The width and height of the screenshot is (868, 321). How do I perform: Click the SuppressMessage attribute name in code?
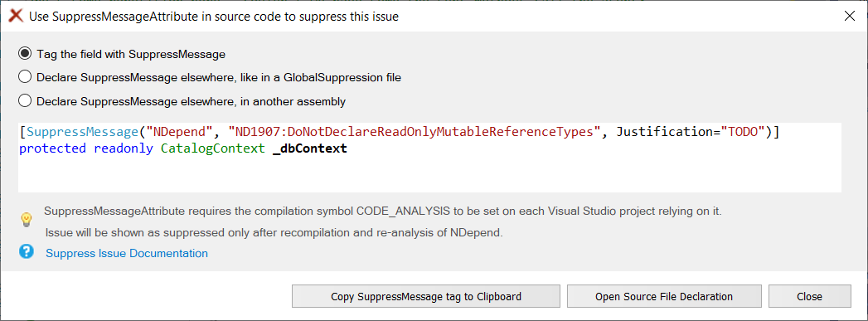(81, 133)
